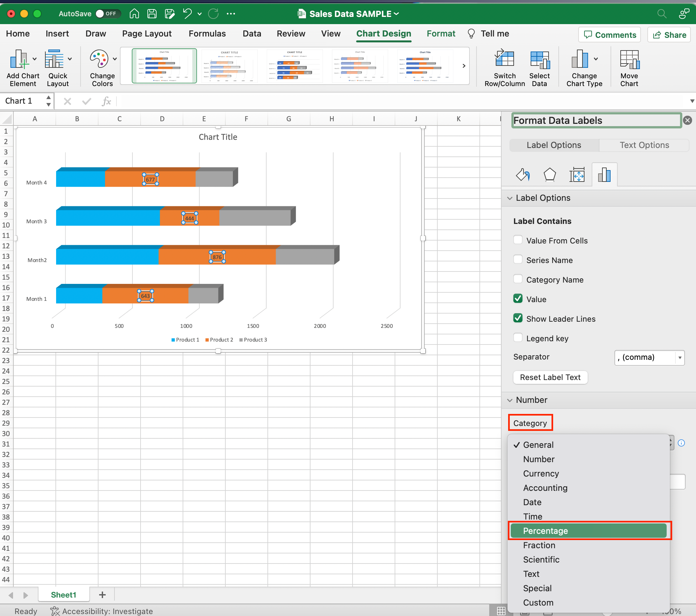
Task: Check Legend key checkbox
Action: (x=518, y=338)
